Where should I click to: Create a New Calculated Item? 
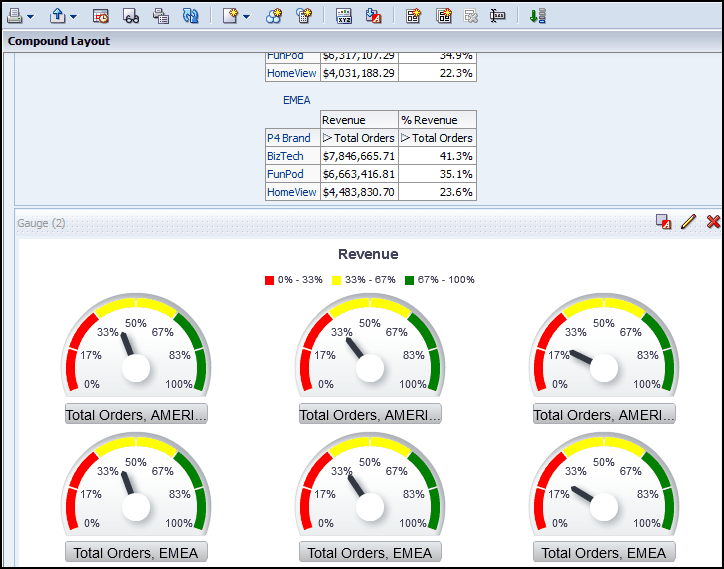(x=304, y=16)
